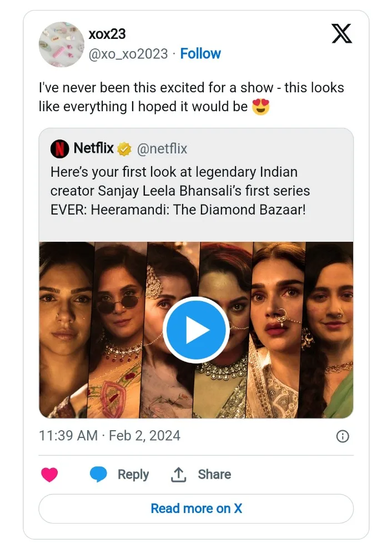Viewport: 392px width, 548px height.
Task: Open the info icon beside the date
Action: pos(343,436)
